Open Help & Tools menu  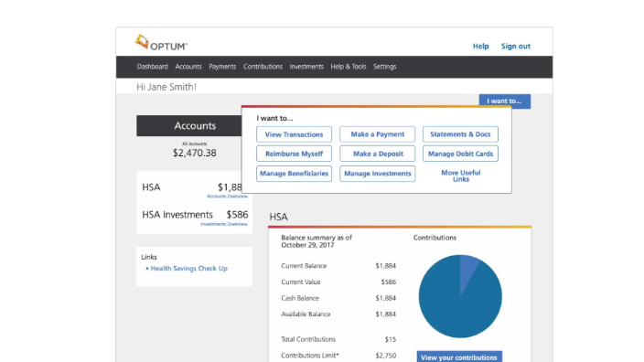pyautogui.click(x=349, y=67)
